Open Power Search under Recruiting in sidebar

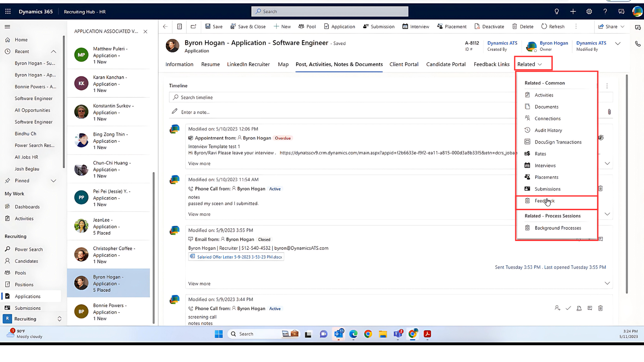point(29,249)
